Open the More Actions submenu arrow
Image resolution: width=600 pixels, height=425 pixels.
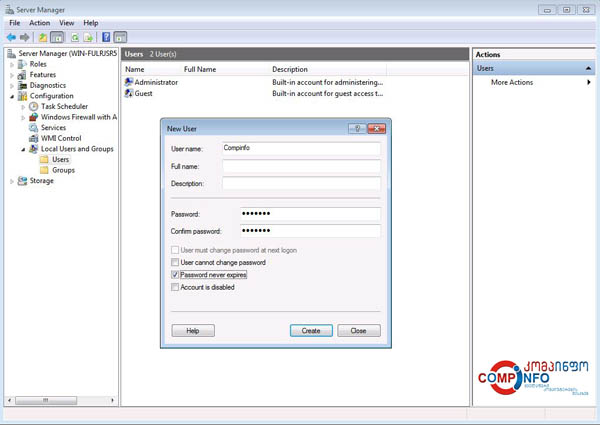tap(589, 82)
